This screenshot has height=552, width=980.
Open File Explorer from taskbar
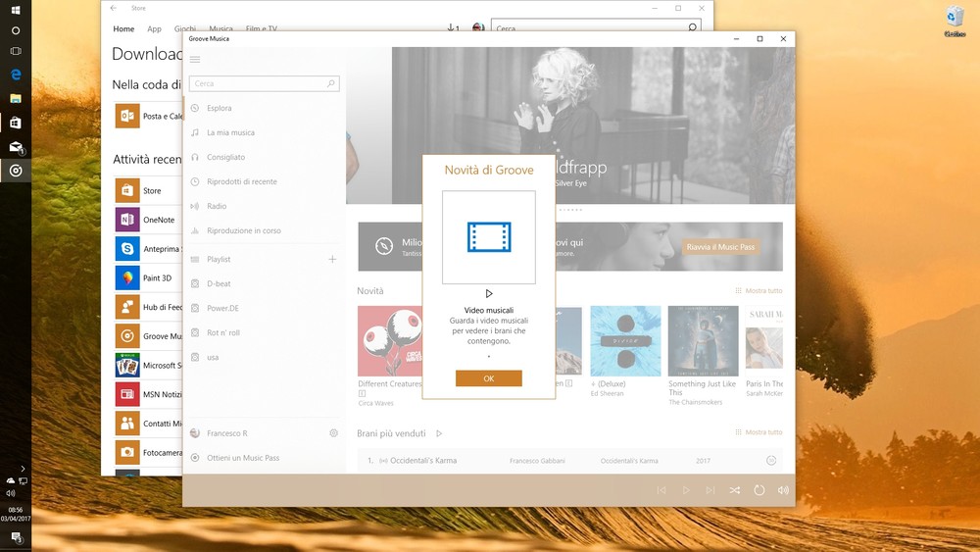(x=16, y=98)
